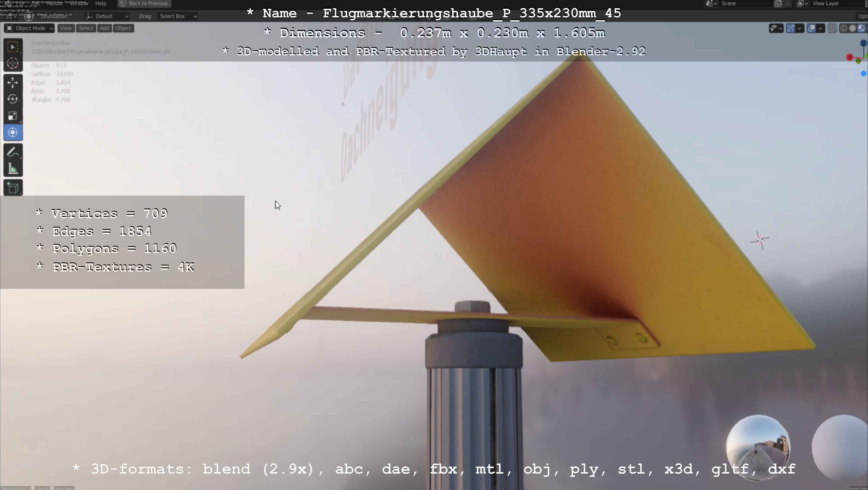Select the Select Box tool
The width and height of the screenshot is (868, 490).
[x=13, y=47]
